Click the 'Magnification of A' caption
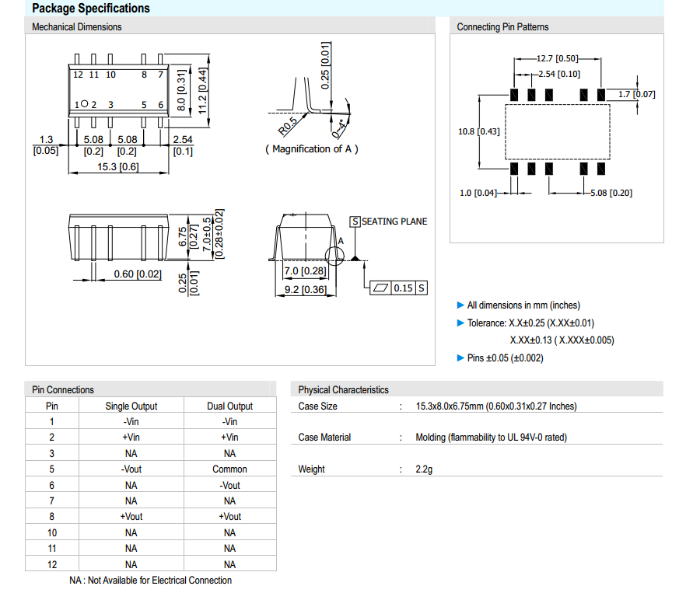The image size is (700, 607). point(312,149)
